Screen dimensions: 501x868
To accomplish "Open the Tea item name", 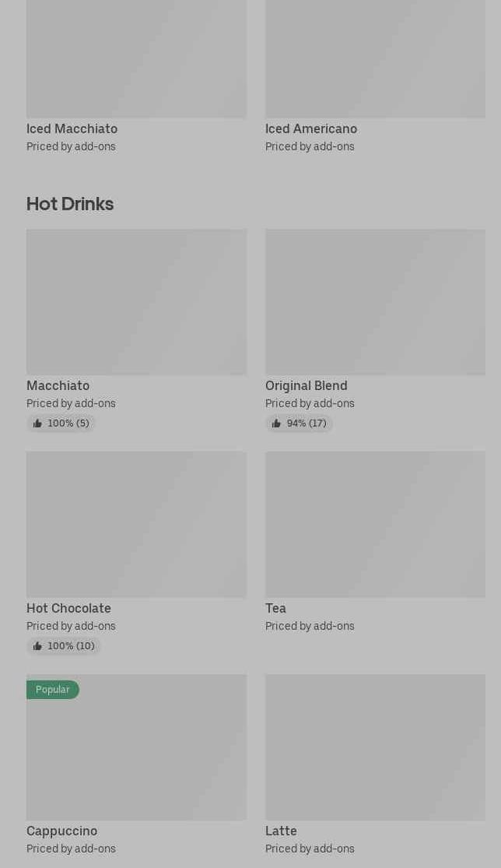I will tap(275, 609).
